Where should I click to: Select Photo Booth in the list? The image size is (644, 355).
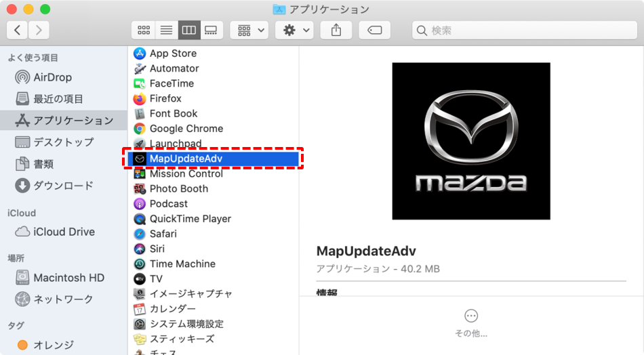[214, 189]
